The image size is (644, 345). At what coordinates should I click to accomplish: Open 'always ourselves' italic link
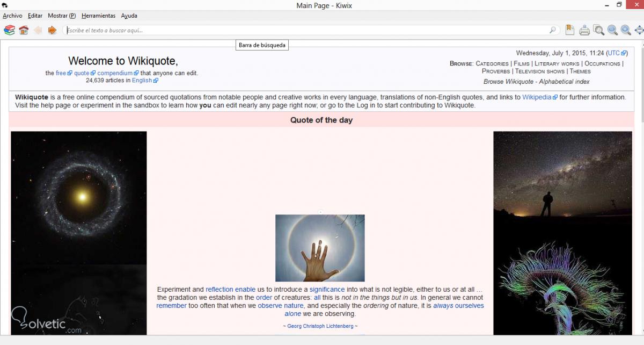(x=458, y=306)
